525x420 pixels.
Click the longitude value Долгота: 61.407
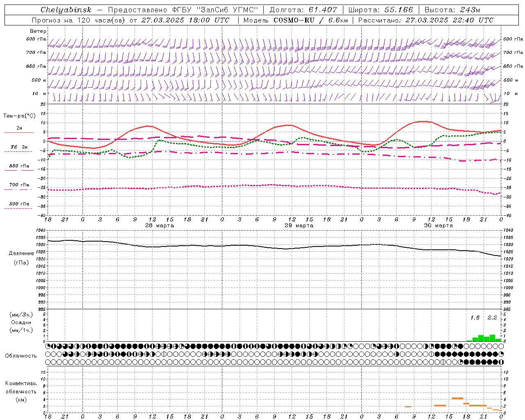pos(303,9)
